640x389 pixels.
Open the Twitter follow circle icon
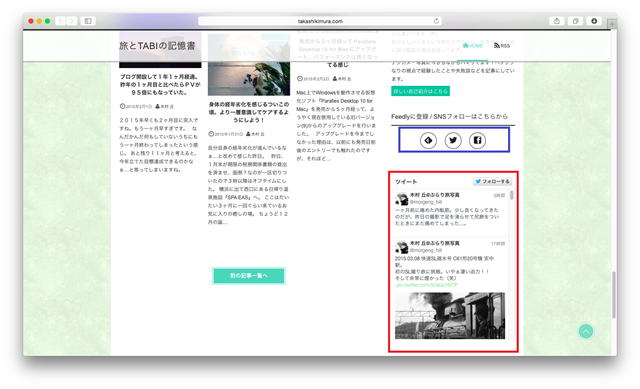pos(453,140)
